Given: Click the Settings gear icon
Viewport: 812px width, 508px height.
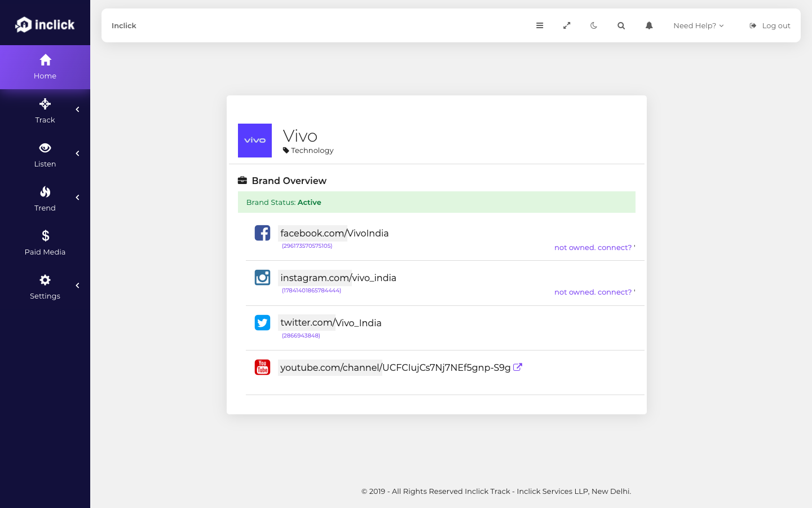Looking at the screenshot, I should (45, 280).
